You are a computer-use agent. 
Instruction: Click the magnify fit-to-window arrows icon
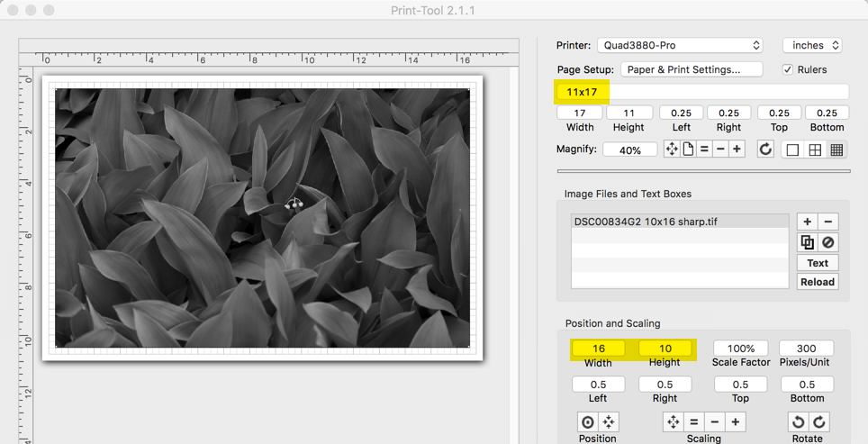pyautogui.click(x=672, y=150)
